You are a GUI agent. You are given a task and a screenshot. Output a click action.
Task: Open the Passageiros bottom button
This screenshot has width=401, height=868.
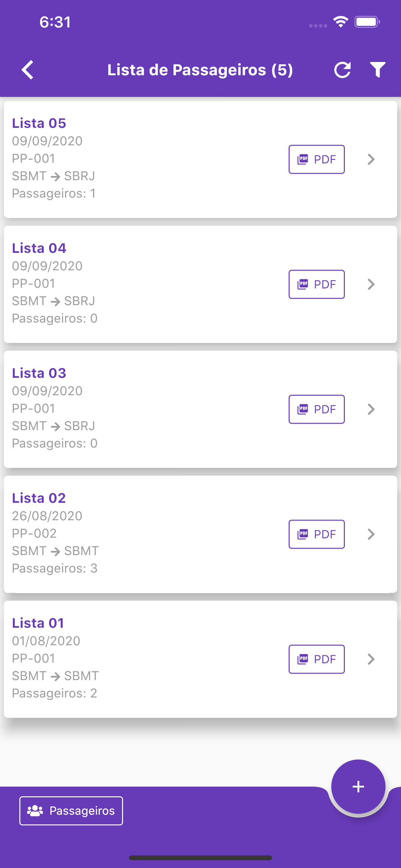tap(71, 811)
